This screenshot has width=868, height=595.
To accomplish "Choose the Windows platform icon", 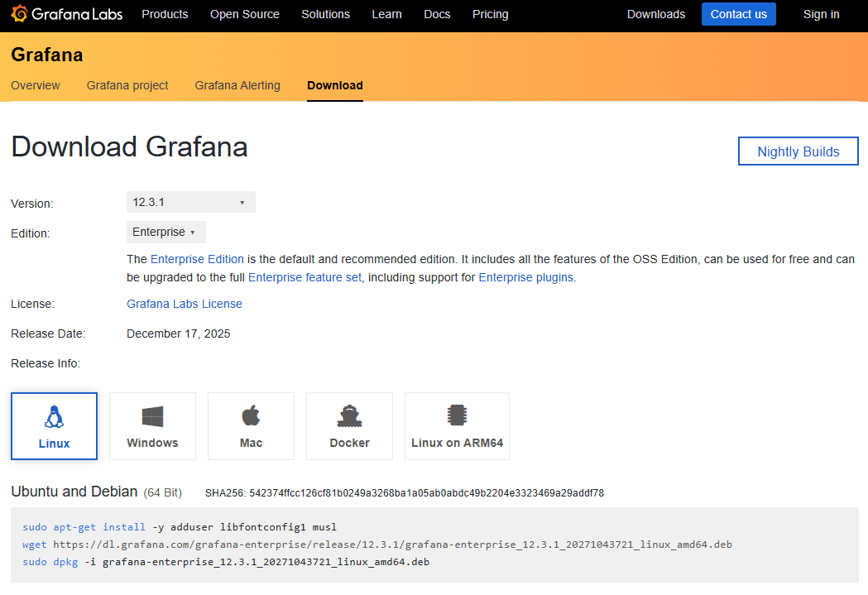I will pyautogui.click(x=152, y=416).
